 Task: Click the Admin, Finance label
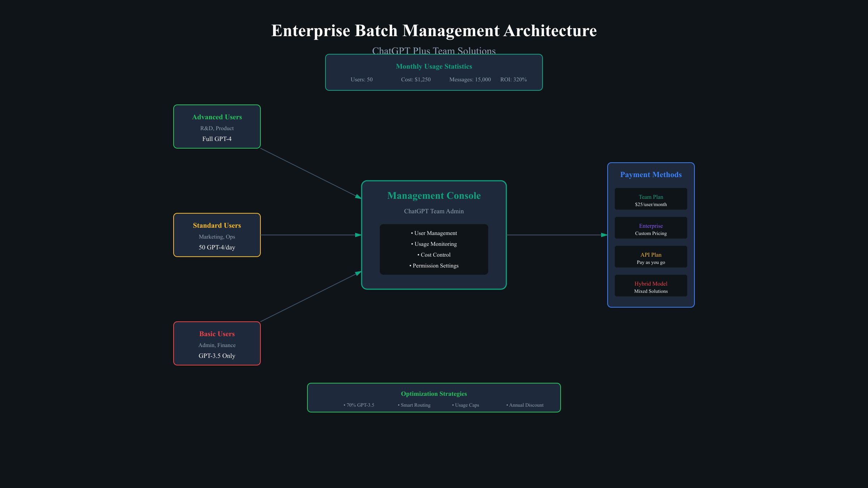(x=217, y=345)
